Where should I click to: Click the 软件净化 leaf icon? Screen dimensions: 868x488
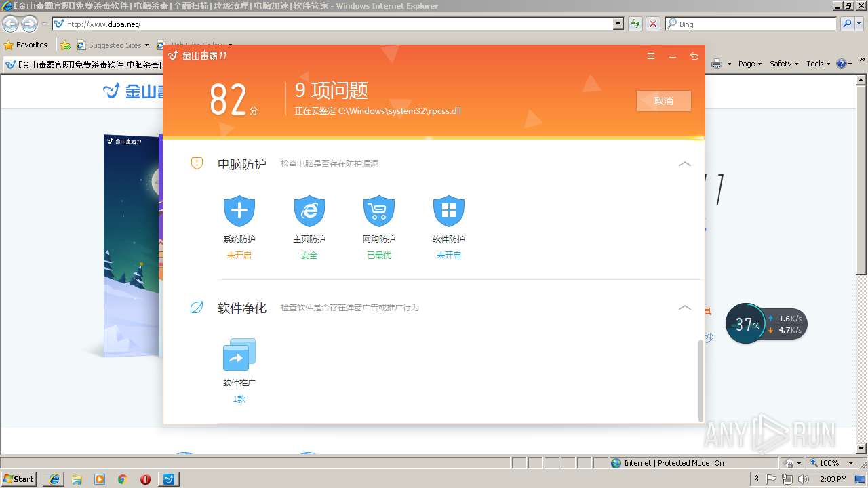pyautogui.click(x=197, y=308)
